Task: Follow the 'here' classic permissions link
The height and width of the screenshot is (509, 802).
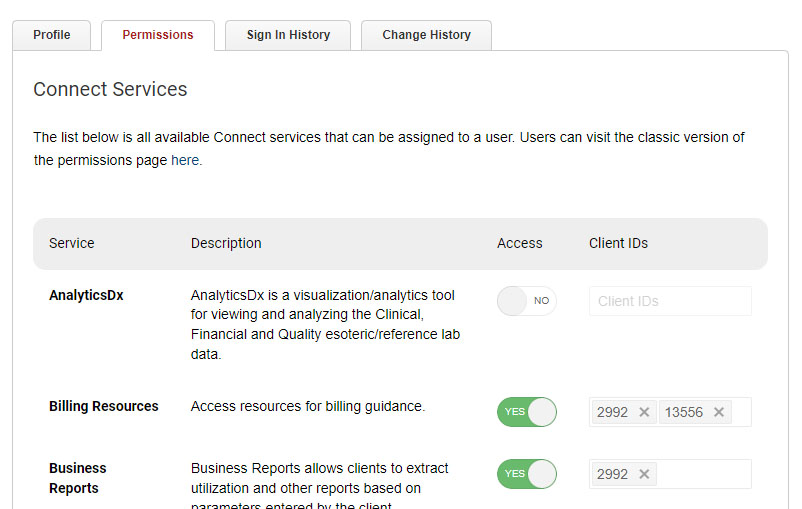Action: click(x=184, y=160)
